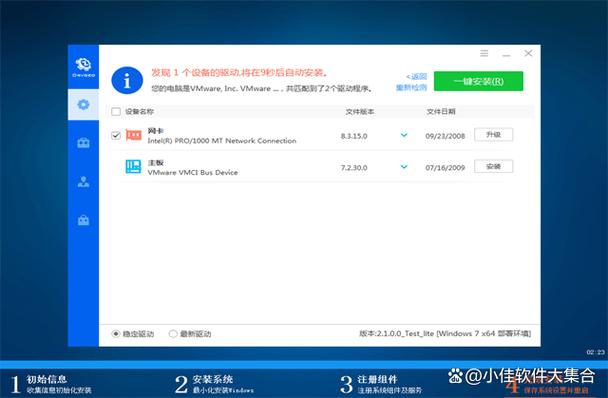Image resolution: width=608 pixels, height=398 pixels.
Task: Click the version 8.3.15.0 value
Action: click(354, 136)
